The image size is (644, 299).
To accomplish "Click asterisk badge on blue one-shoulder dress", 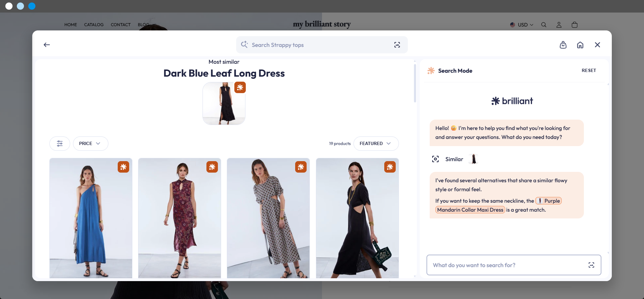I will pos(123,167).
